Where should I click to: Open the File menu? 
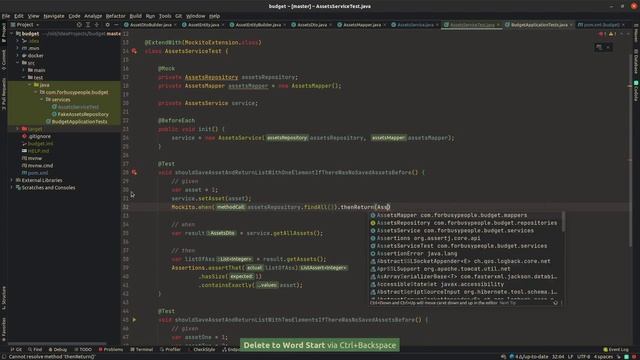pos(6,16)
